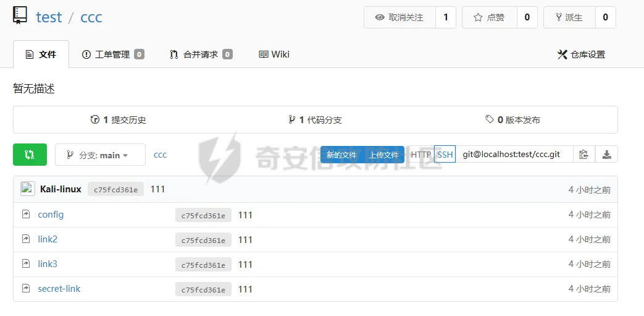Open the Wiki tab
The height and width of the screenshot is (316, 644).
[274, 54]
